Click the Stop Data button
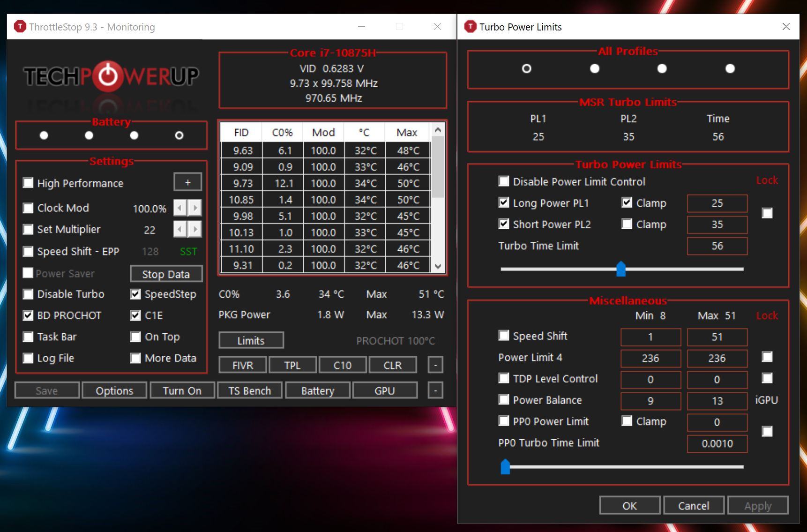 pyautogui.click(x=166, y=274)
